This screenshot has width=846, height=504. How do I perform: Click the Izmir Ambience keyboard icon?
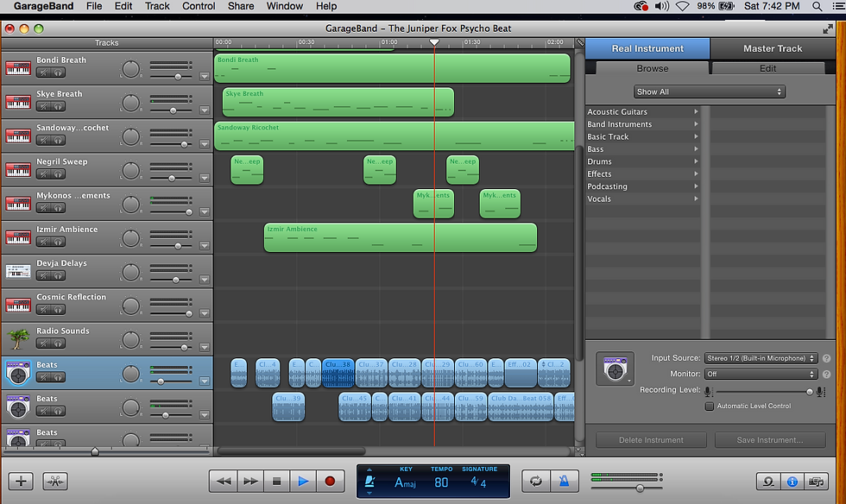point(18,237)
